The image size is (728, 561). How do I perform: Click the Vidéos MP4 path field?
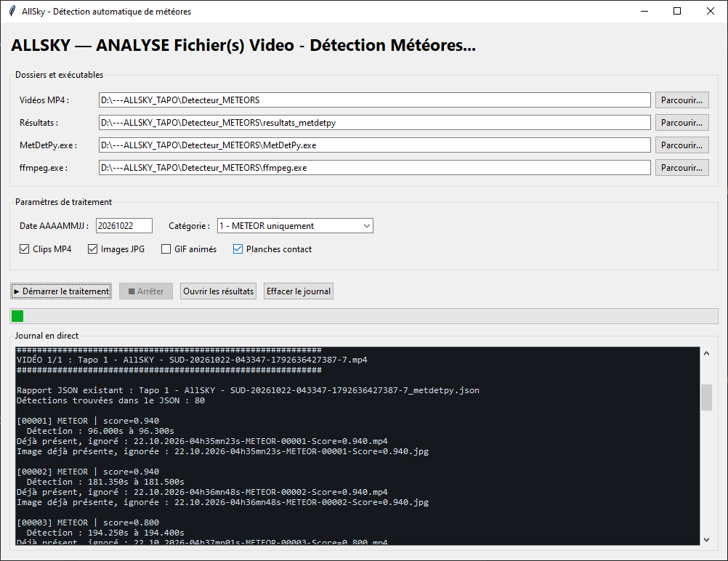(x=375, y=100)
